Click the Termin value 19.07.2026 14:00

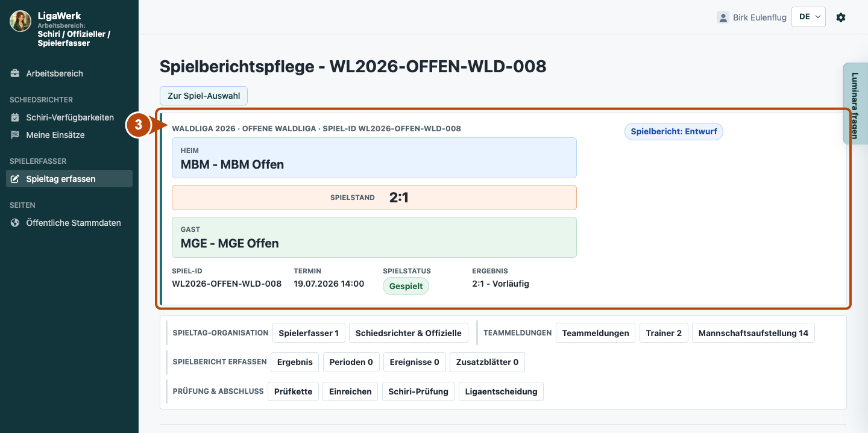coord(329,284)
